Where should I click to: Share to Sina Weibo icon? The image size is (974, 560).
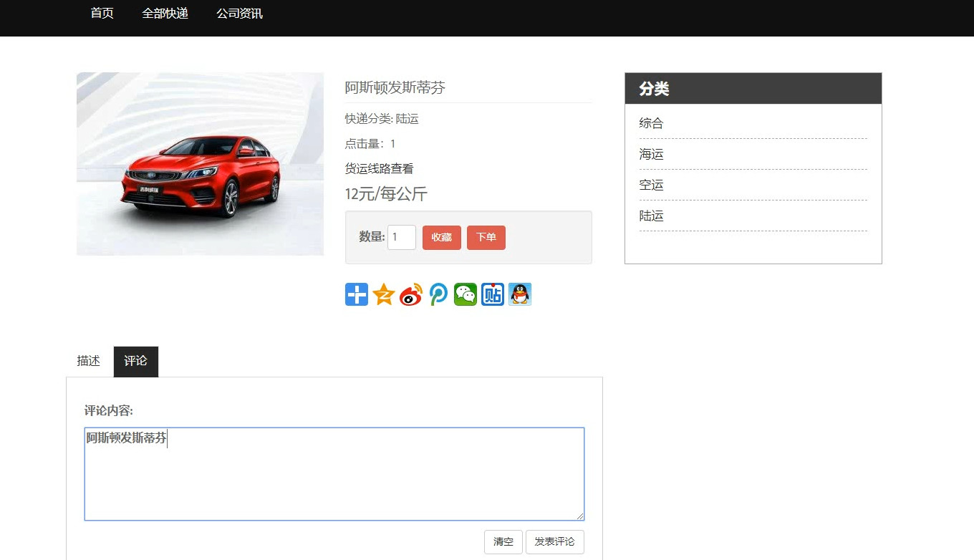tap(411, 294)
